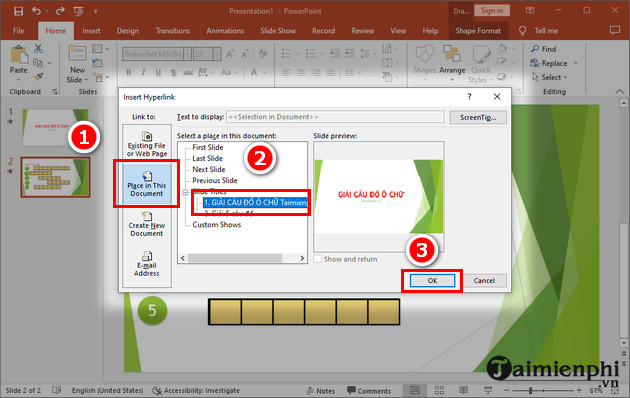Open the ScreenTip settings
630x398 pixels.
coord(478,117)
